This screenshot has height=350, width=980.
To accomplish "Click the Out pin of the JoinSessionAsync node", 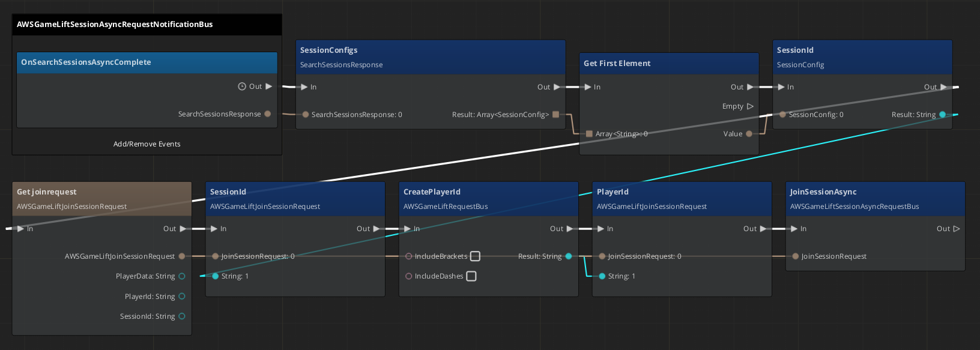I will pyautogui.click(x=957, y=229).
